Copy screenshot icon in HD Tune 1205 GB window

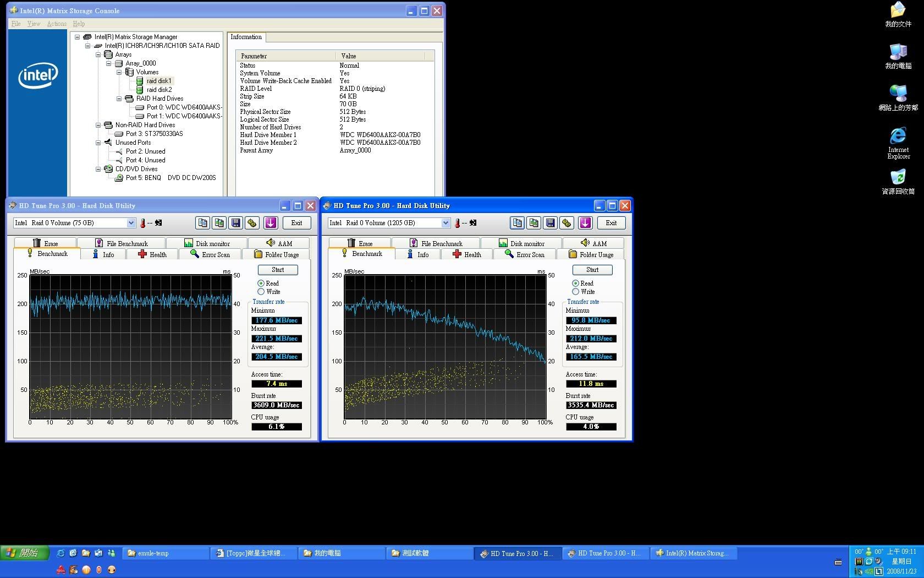[x=533, y=223]
